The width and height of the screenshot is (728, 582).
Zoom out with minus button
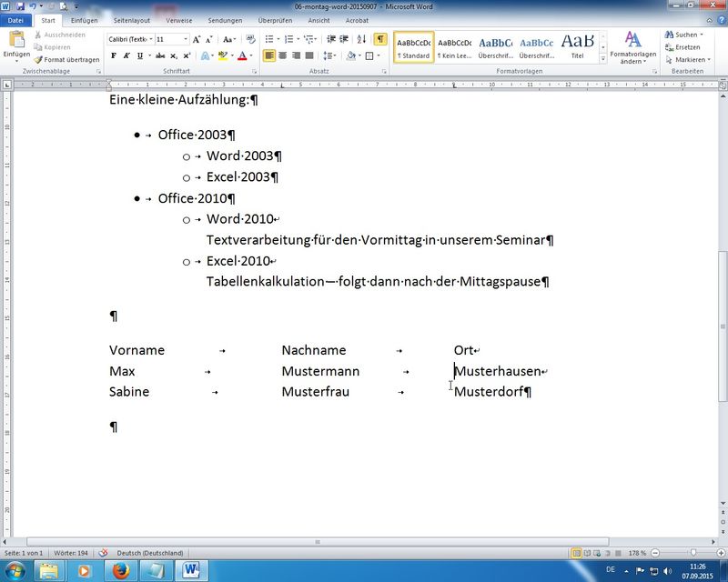click(655, 553)
